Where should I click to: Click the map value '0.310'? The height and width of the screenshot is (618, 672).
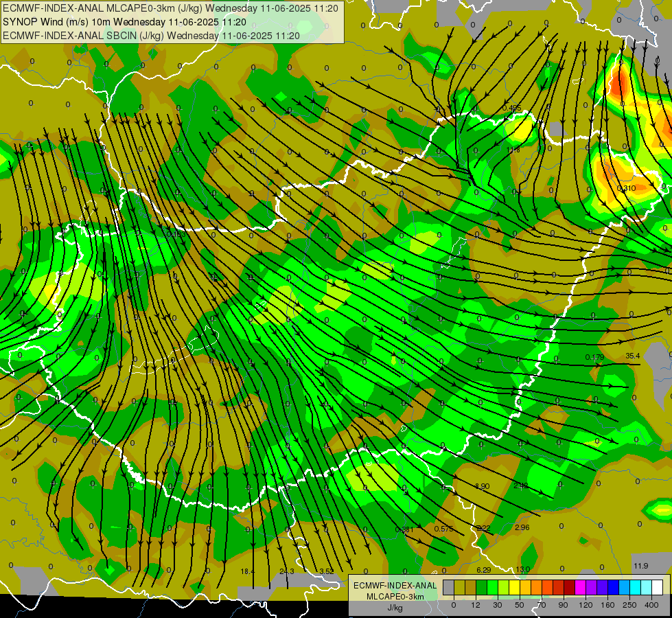click(x=627, y=188)
